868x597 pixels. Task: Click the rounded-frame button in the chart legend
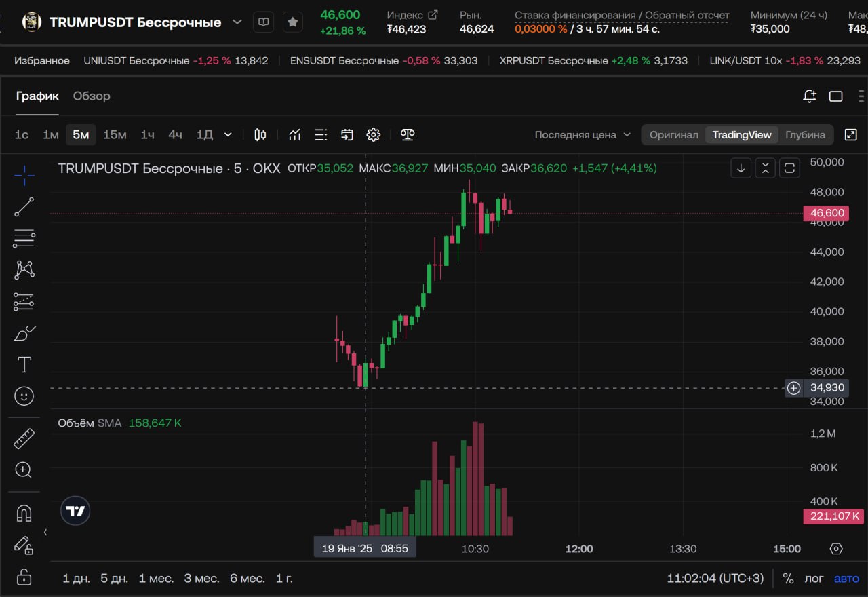tap(789, 168)
